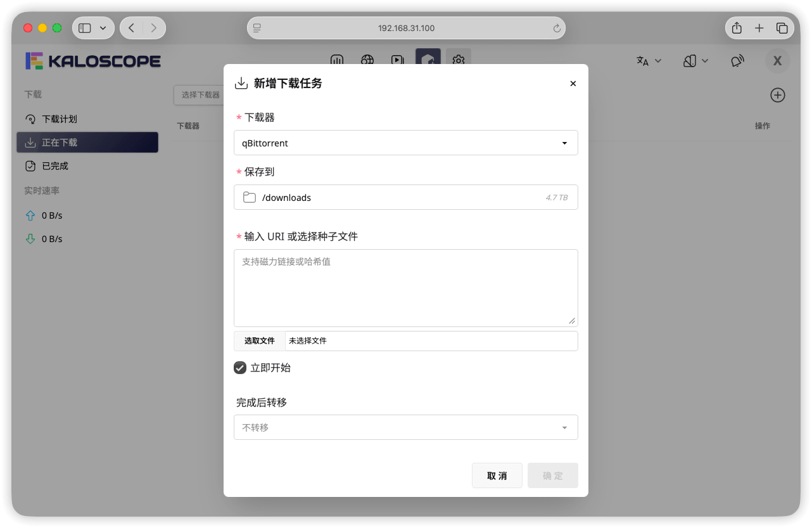Close the 新增下载任务 dialog
Image resolution: width=812 pixels, height=528 pixels.
pos(573,84)
